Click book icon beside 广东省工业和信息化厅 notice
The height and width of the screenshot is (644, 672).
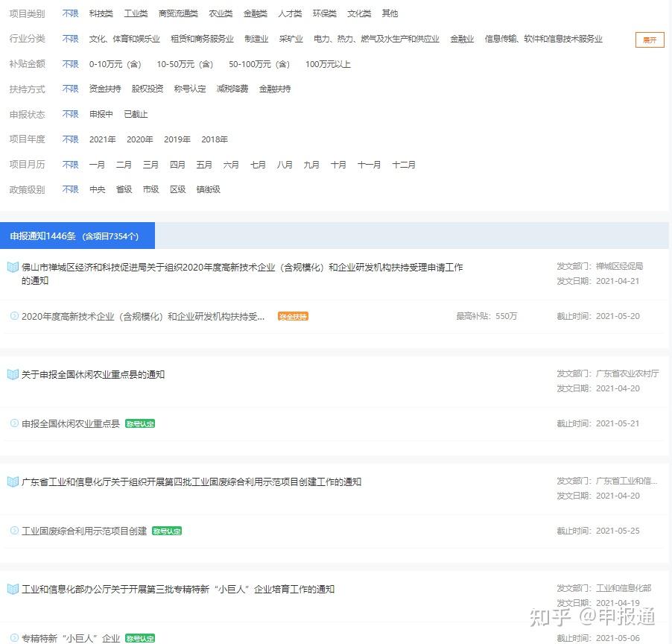(x=13, y=482)
